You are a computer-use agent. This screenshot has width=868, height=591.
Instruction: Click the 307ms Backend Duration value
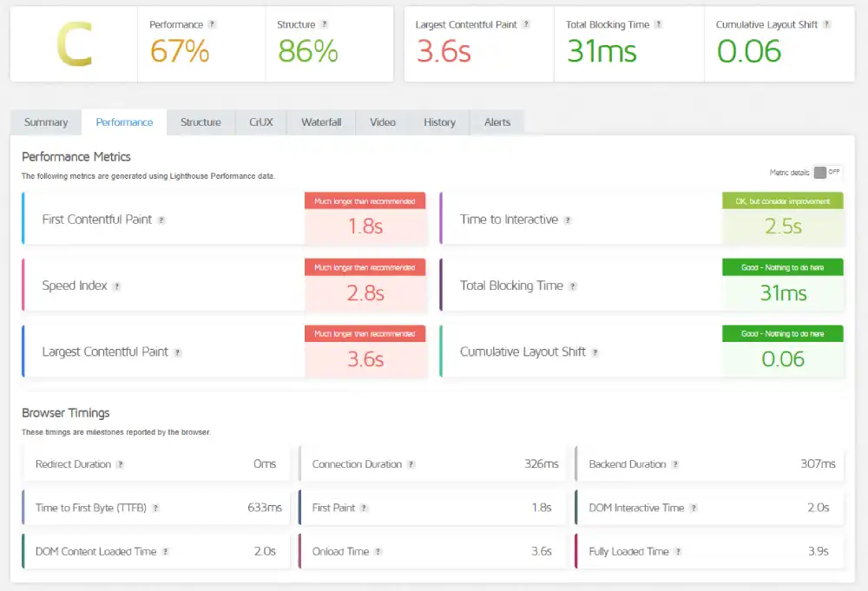click(x=818, y=463)
